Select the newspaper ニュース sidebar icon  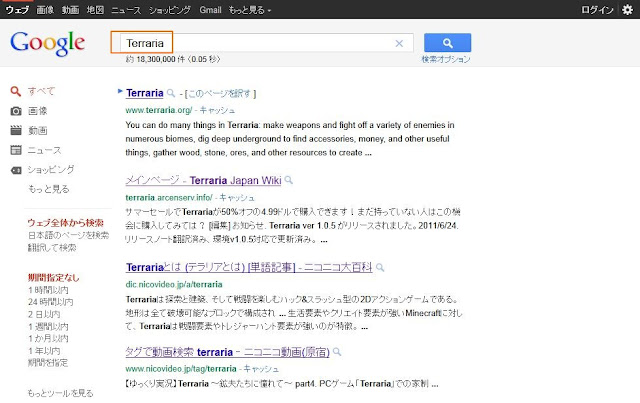(16, 150)
